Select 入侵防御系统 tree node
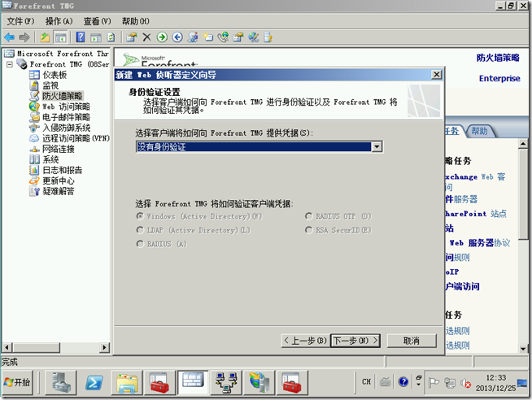The image size is (532, 400). point(66,128)
